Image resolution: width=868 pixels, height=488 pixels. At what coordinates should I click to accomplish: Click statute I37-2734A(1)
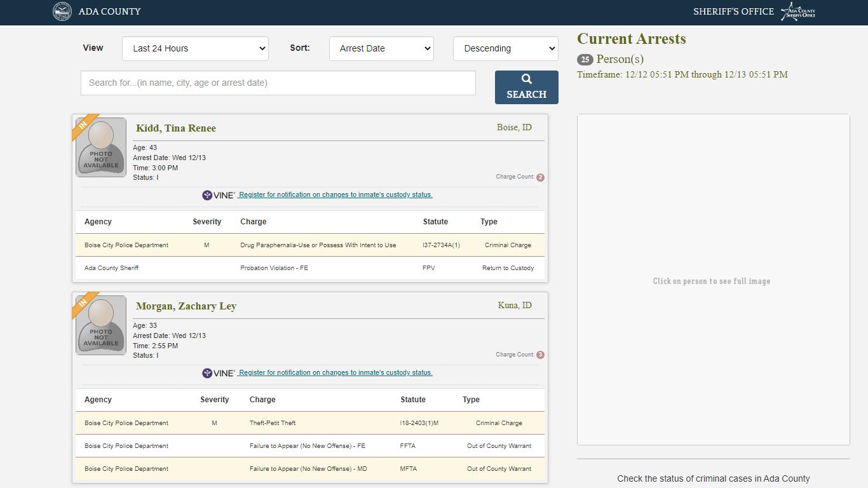coord(441,245)
